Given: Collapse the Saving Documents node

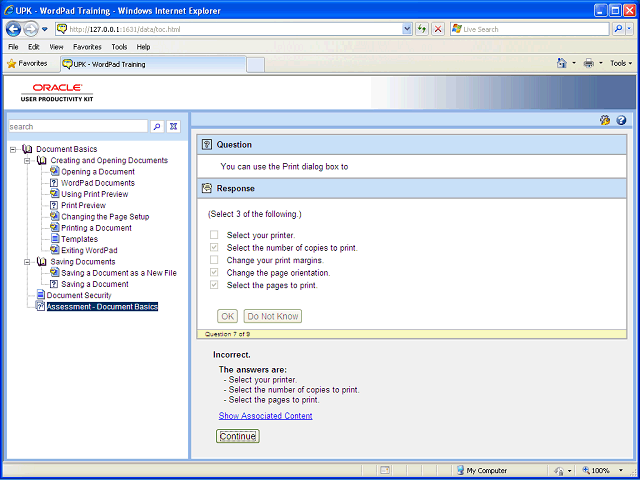Looking at the screenshot, I should pyautogui.click(x=27, y=262).
